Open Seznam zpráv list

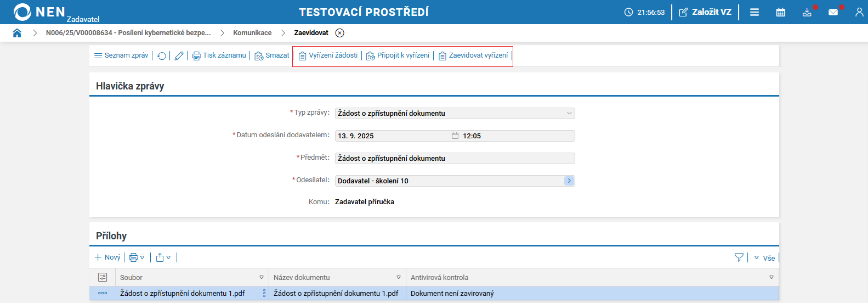121,55
